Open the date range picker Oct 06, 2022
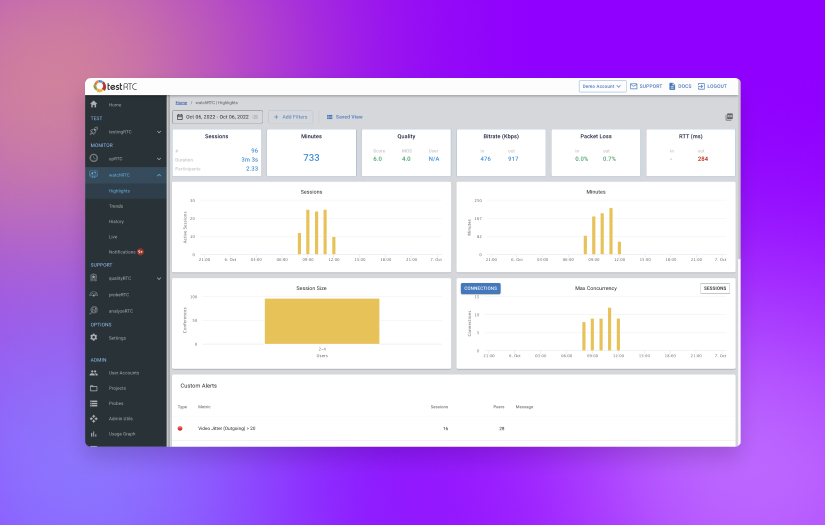Image resolution: width=825 pixels, height=525 pixels. (x=217, y=117)
